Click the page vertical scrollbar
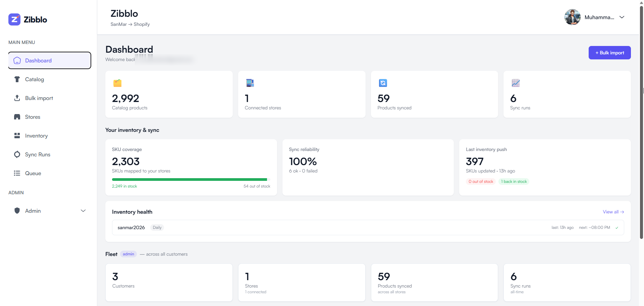The height and width of the screenshot is (306, 644). click(x=641, y=122)
